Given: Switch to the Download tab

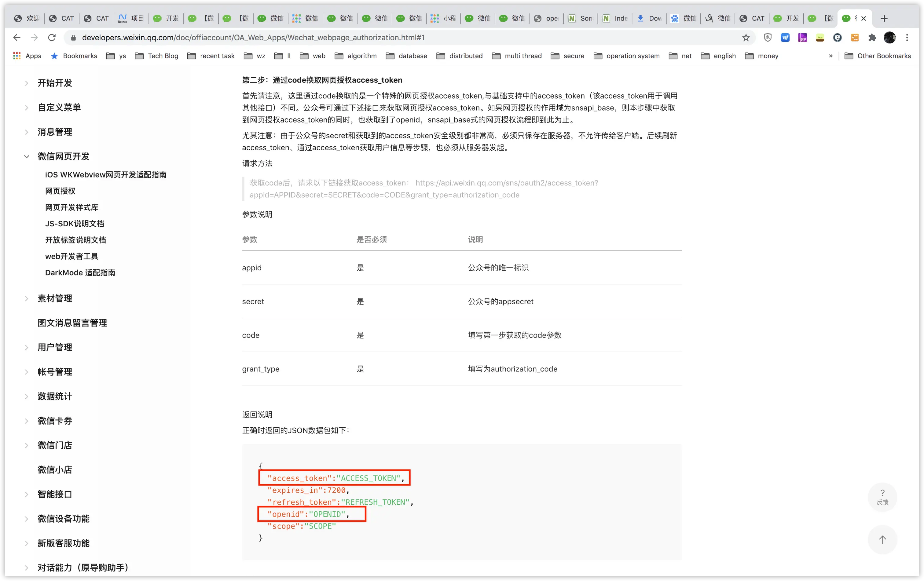Looking at the screenshot, I should click(x=650, y=18).
